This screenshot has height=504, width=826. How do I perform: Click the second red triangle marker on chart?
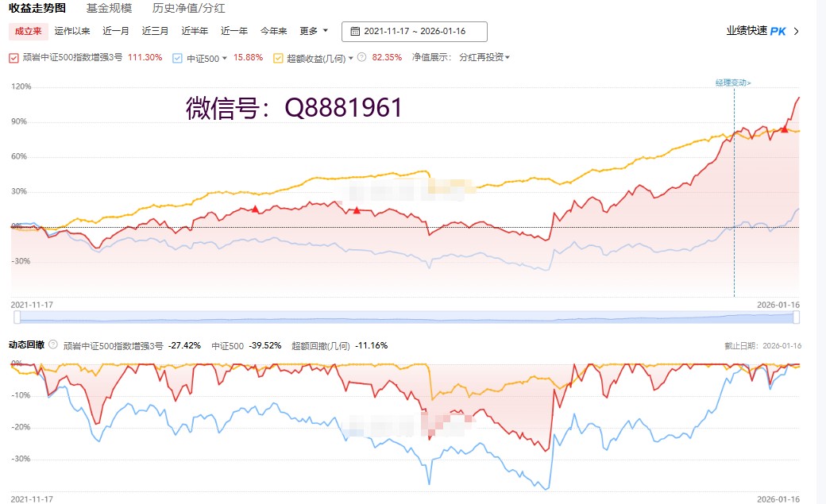[x=357, y=210]
